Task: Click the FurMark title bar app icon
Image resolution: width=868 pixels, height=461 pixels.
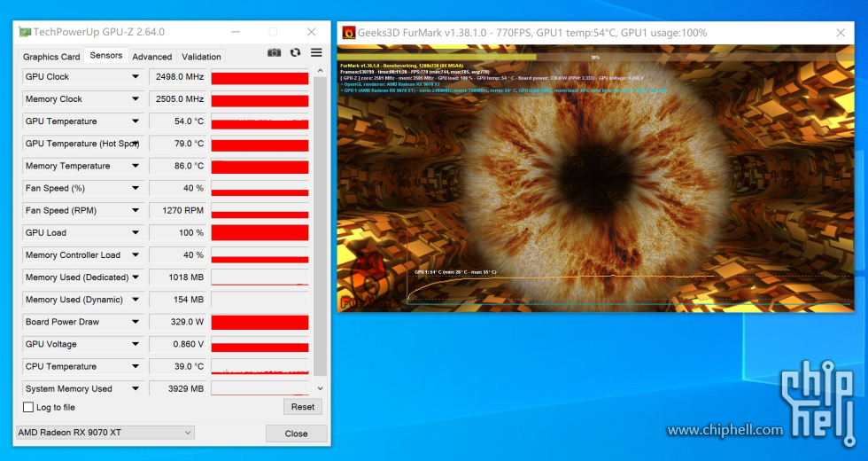Action: pos(349,33)
